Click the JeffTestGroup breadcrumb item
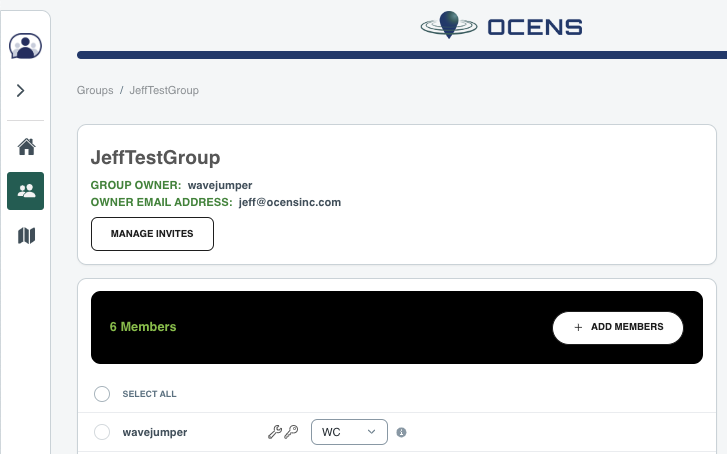This screenshot has height=454, width=727. [164, 90]
